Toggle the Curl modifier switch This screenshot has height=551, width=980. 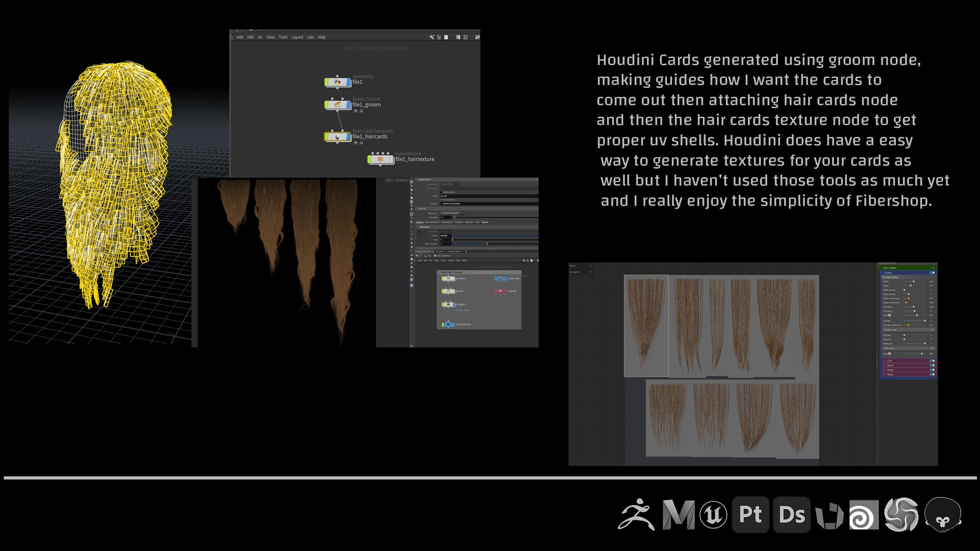coord(932,361)
